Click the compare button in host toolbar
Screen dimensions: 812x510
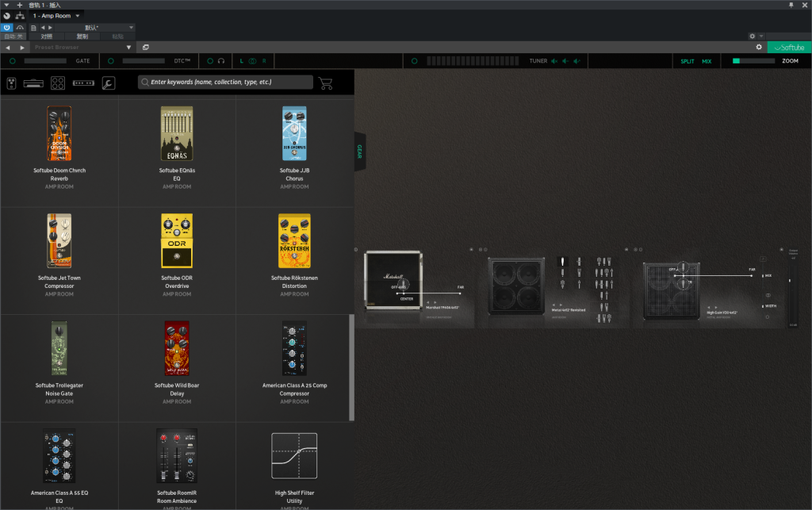pos(47,36)
